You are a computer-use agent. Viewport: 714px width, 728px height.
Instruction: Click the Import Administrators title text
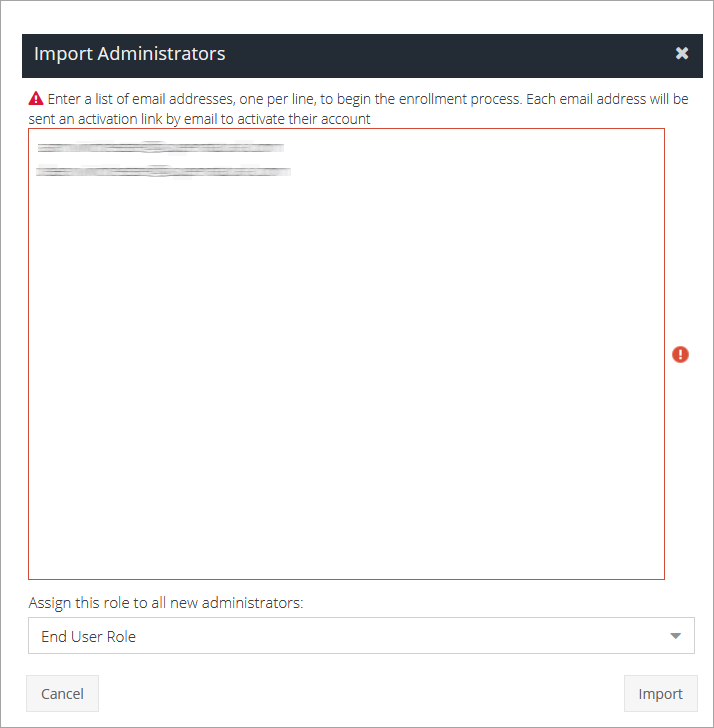[129, 54]
